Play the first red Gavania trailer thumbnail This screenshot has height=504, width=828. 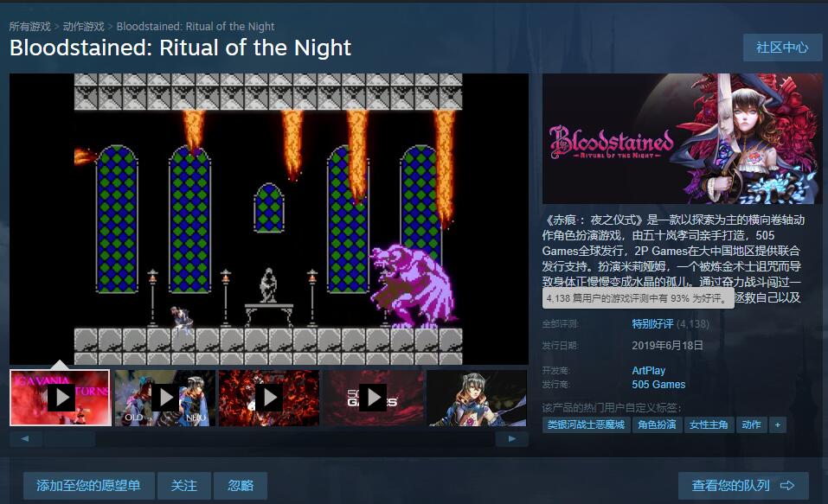pos(61,398)
